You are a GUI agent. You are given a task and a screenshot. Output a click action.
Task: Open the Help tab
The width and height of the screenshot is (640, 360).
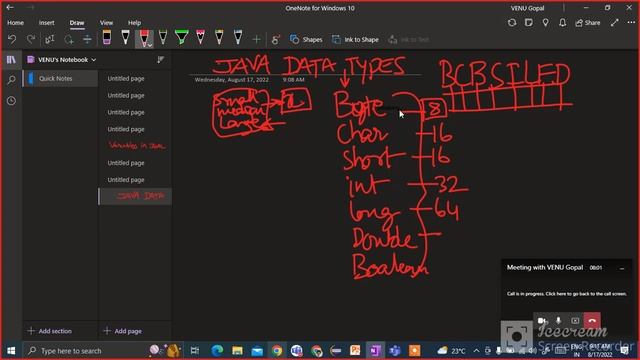tap(134, 23)
